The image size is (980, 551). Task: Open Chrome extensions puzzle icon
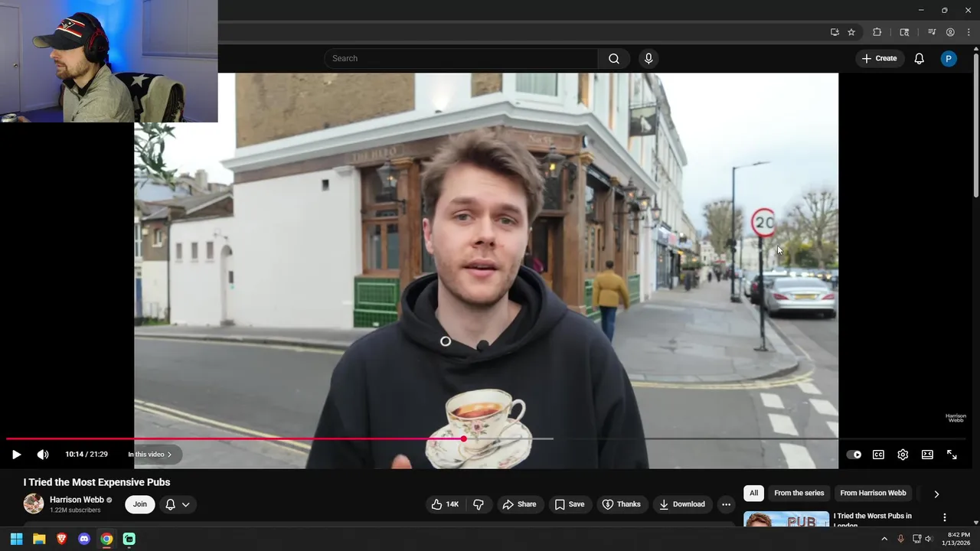click(x=877, y=32)
